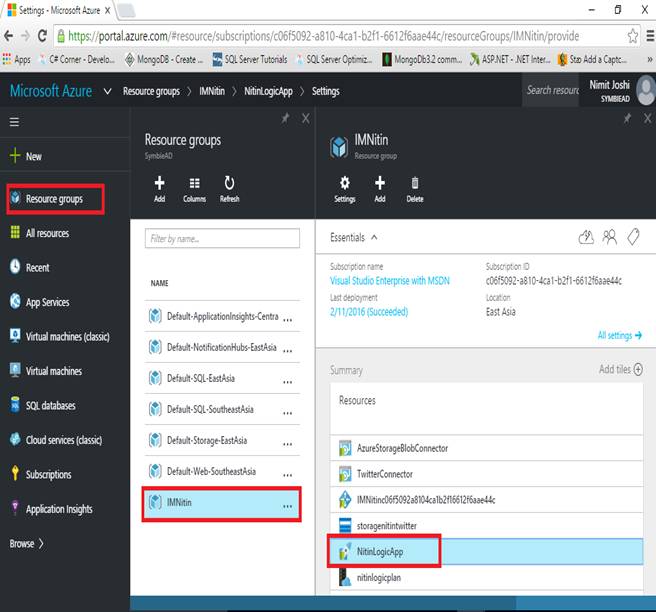Open more options for Default-NotificationHubs-EastAsia
Screen dimensions: 656x612
287,351
